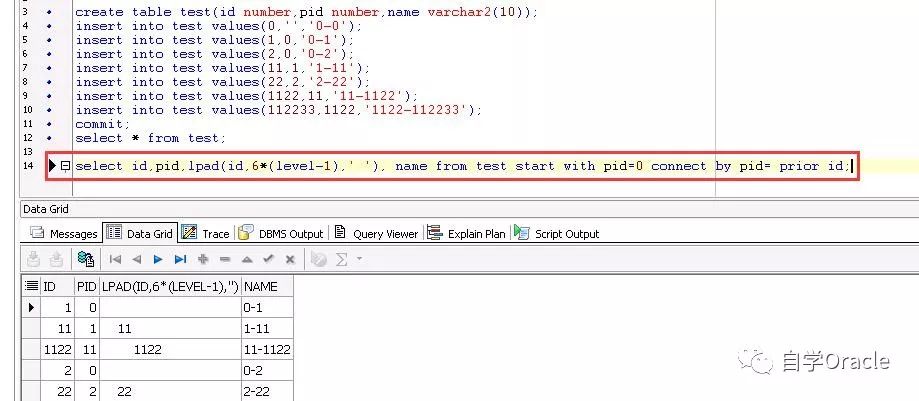Delete the record with minus icon
The height and width of the screenshot is (401, 919).
(x=225, y=259)
